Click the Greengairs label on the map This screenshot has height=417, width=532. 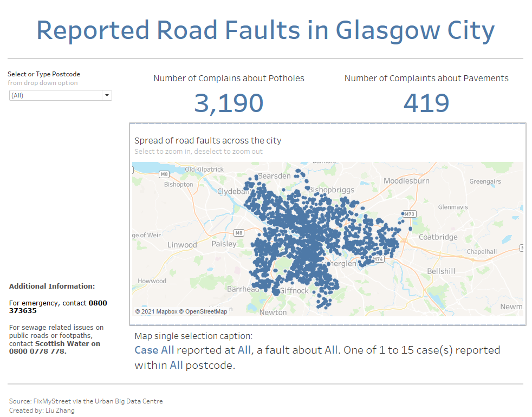[485, 181]
